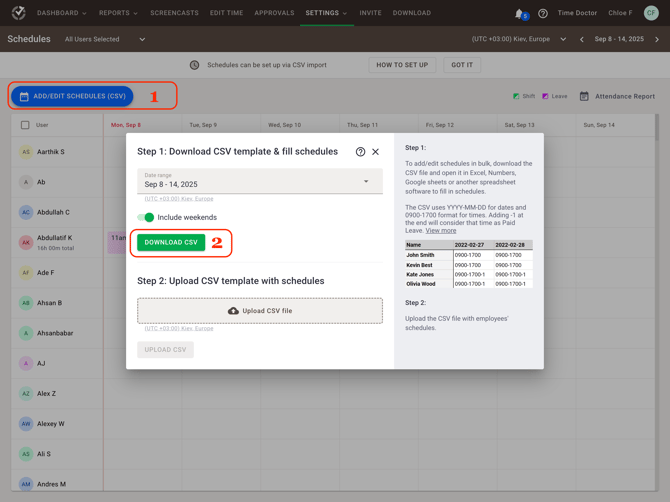Screen dimensions: 670x502
Task: Click timezone link under upload area
Action: (x=179, y=328)
